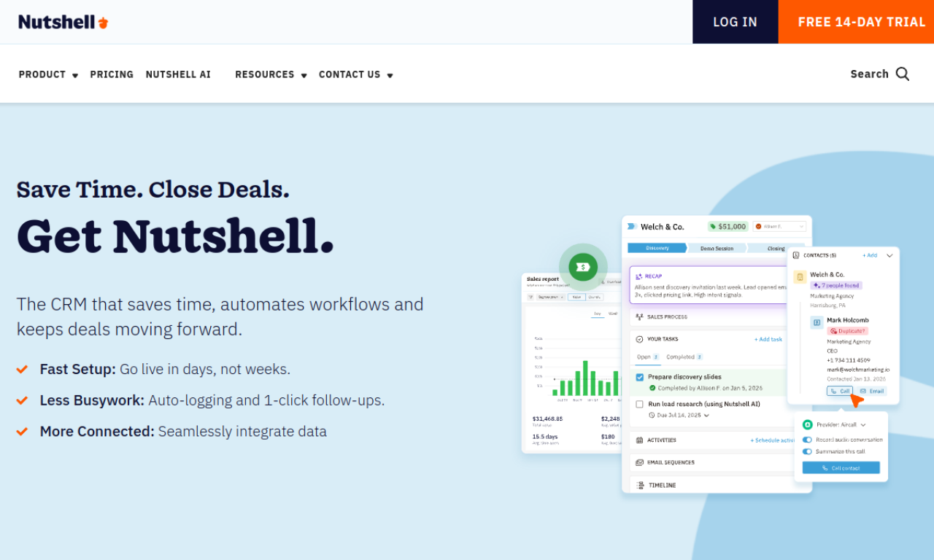Screen dimensions: 934x560
Task: Click the yellow company icon for Welch & Co.
Action: click(800, 277)
